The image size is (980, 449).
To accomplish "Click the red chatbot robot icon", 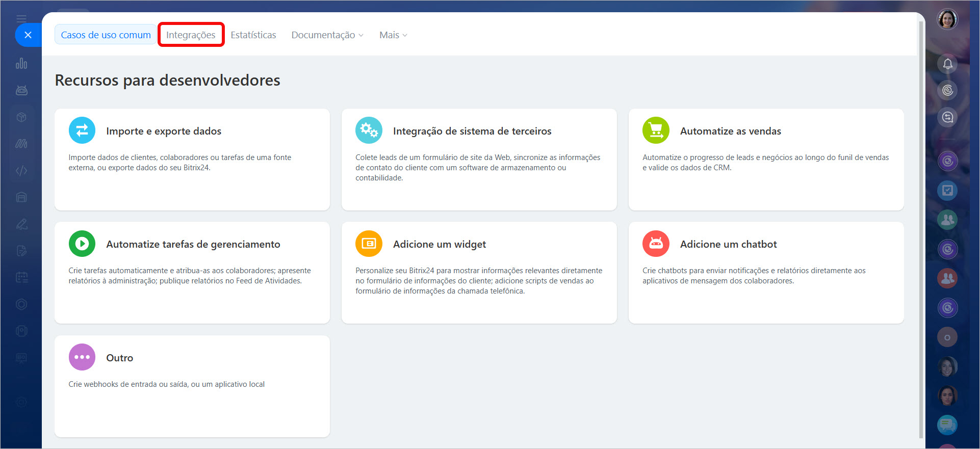I will point(656,244).
